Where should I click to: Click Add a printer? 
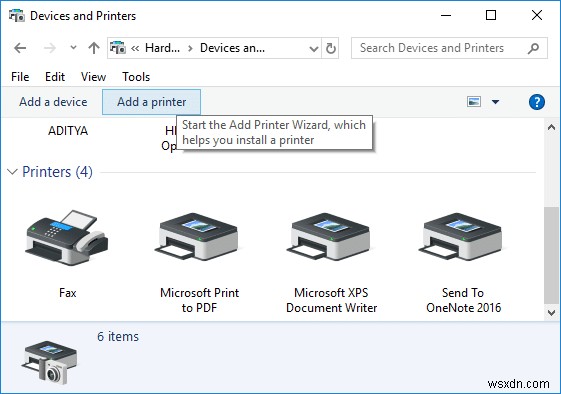pos(151,102)
